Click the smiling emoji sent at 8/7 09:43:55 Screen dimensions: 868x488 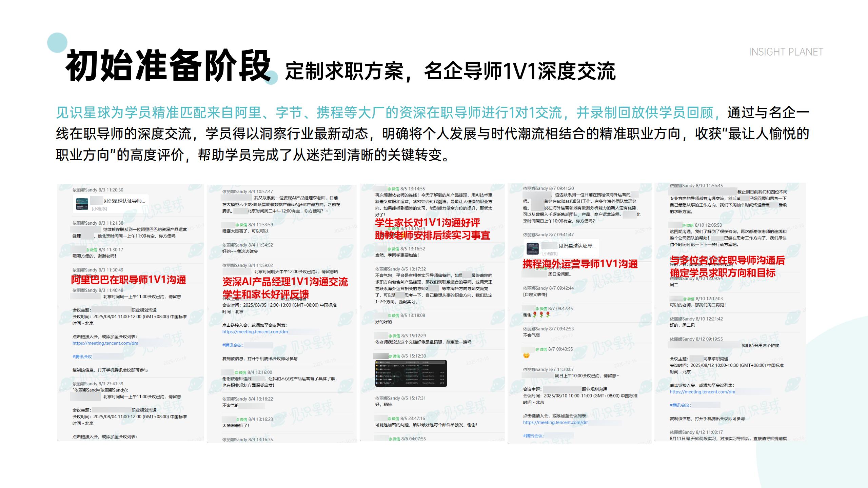click(x=526, y=355)
